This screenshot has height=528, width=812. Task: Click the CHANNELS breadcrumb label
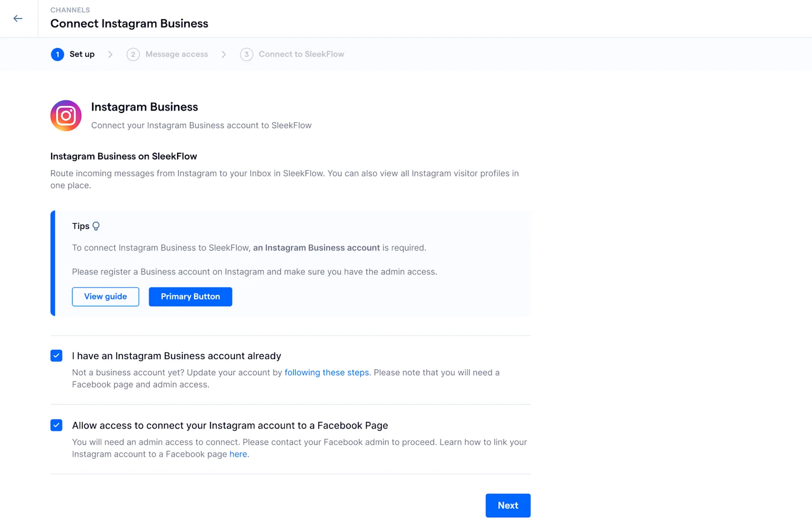point(70,10)
